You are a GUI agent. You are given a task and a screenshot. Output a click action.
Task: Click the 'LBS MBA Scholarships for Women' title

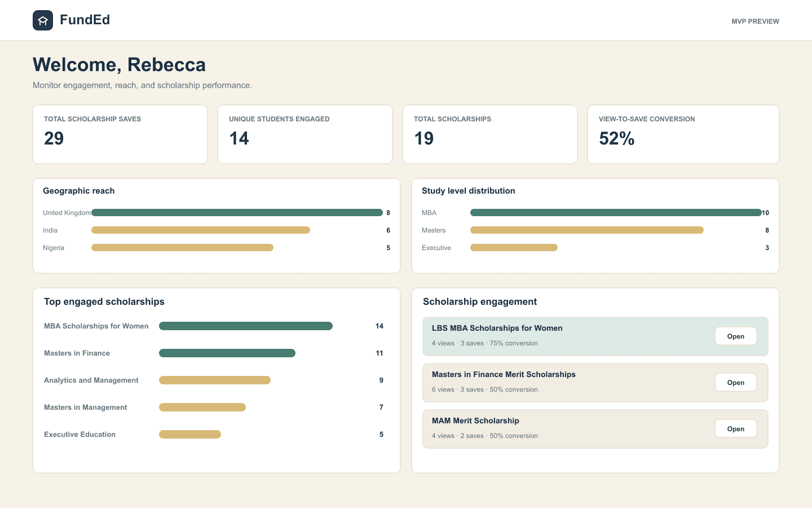tap(497, 328)
